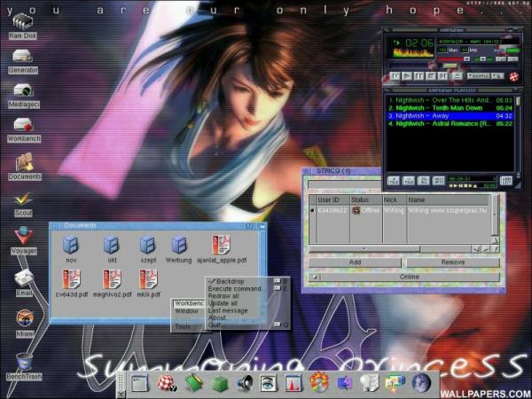This screenshot has height=399, width=532.
Task: Click the flaming CD dock icon
Action: point(319,382)
